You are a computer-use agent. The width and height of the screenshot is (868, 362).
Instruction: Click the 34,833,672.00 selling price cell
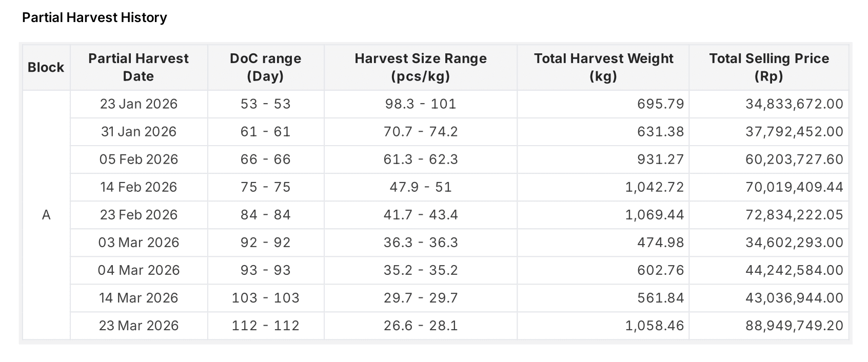pos(794,104)
